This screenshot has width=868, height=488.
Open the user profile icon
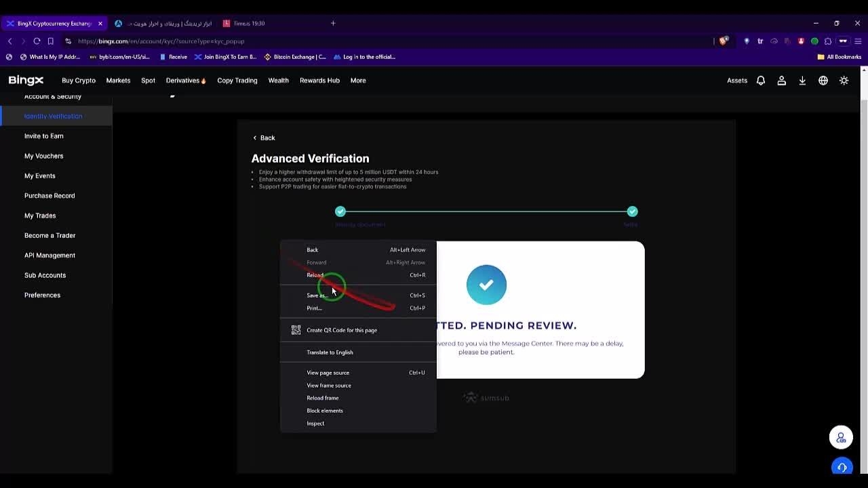781,81
